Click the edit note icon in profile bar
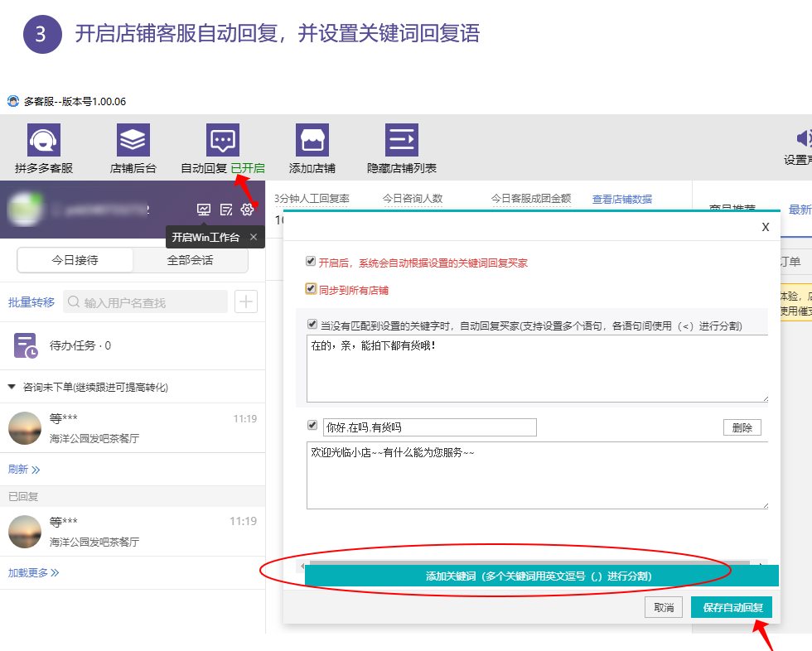 click(x=225, y=210)
